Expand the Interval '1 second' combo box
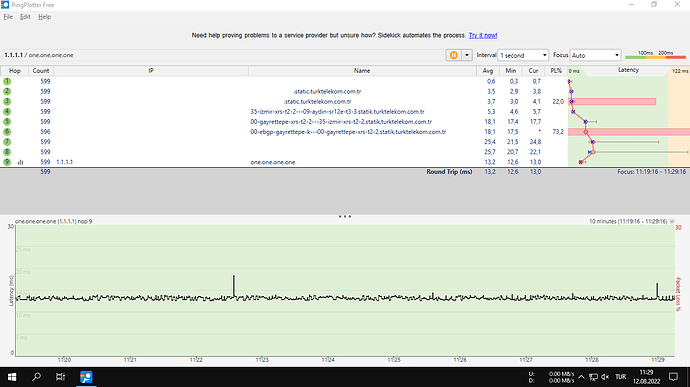 (523, 55)
